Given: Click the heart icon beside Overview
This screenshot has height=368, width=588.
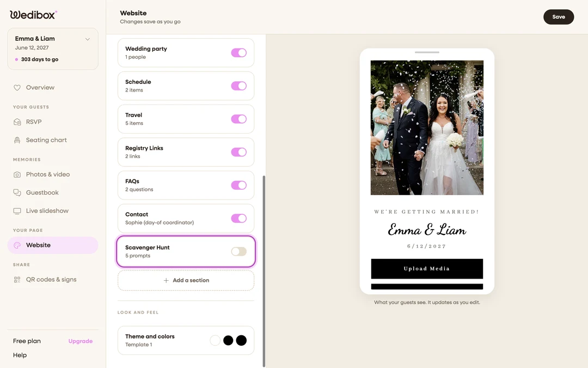Looking at the screenshot, I should click(17, 87).
